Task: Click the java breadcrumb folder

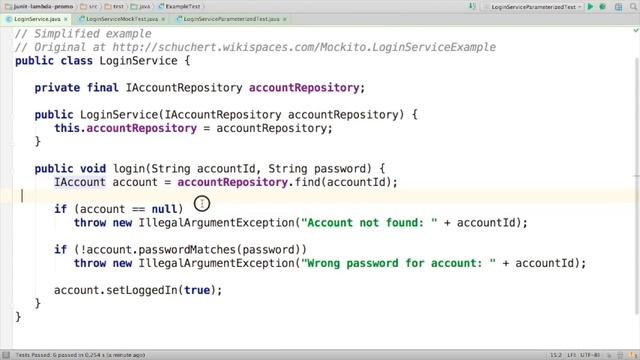Action: [140, 7]
